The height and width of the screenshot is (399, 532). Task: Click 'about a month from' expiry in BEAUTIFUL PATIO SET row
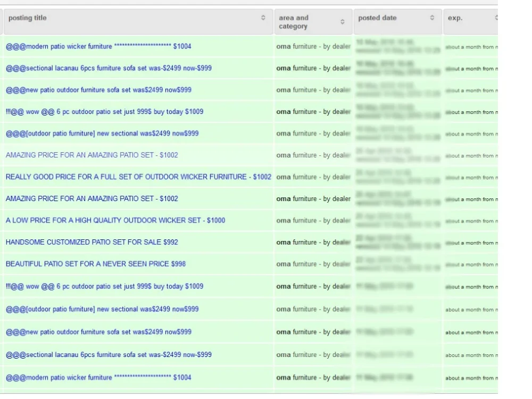click(x=471, y=264)
